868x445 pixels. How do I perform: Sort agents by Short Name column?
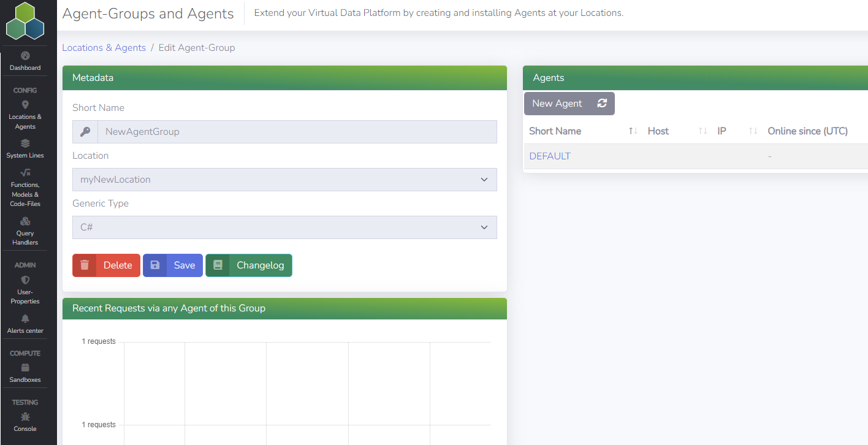(x=633, y=131)
